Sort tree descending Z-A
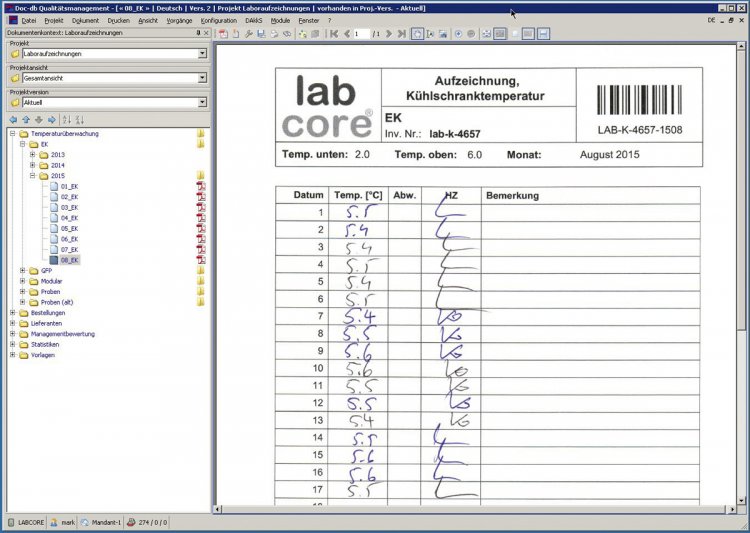750x533 pixels. [79, 120]
